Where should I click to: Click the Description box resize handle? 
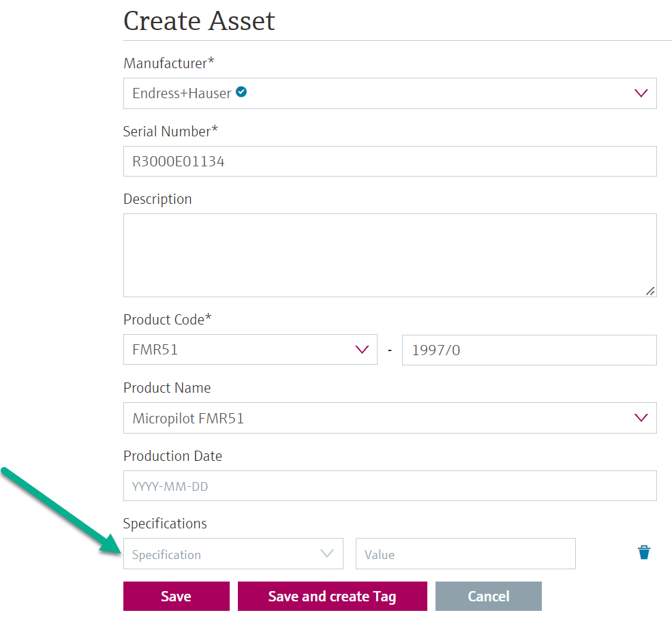tap(650, 291)
